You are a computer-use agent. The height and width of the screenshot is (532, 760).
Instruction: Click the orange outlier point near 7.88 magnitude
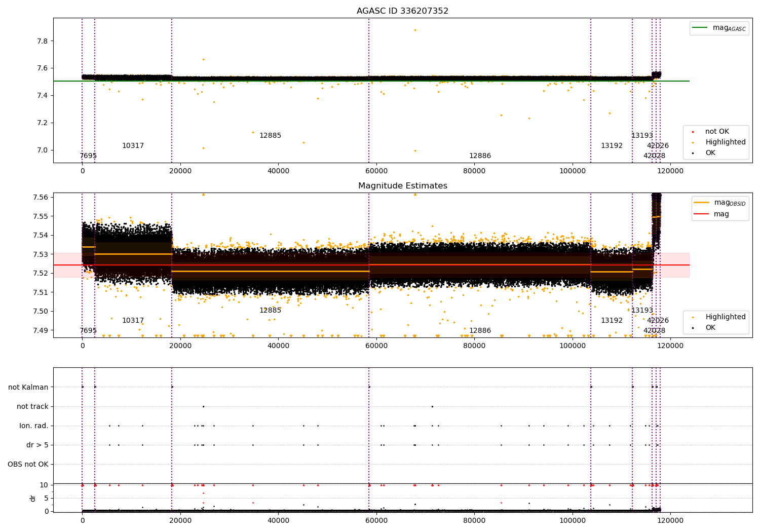(415, 30)
